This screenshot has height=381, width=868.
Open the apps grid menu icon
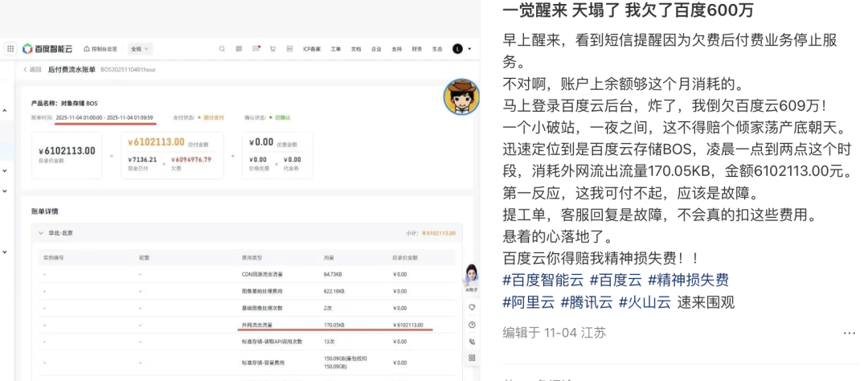click(x=10, y=49)
